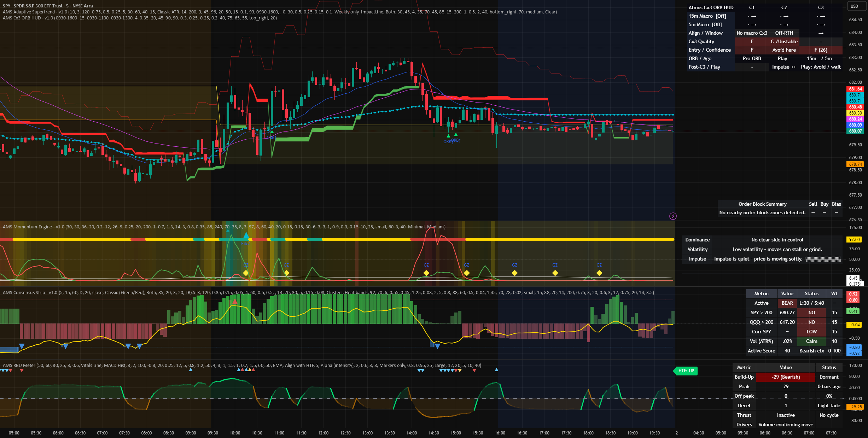The image size is (868, 438).
Task: Select the AMS Cx3 ORB HUD legend line
Action: point(140,18)
